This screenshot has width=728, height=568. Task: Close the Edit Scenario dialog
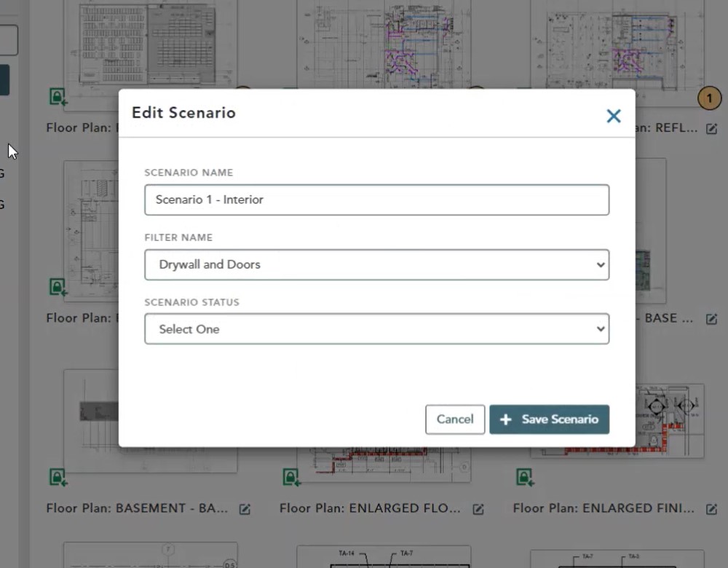pyautogui.click(x=614, y=116)
